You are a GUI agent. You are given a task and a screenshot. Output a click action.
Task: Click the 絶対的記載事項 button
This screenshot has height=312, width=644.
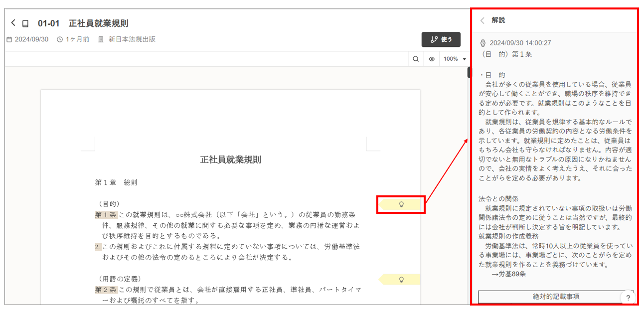[x=555, y=297]
